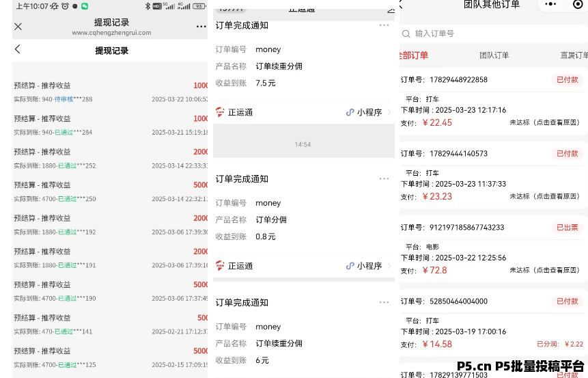Switch to the 直属订单 tab
Image resolution: width=588 pixels, height=378 pixels.
[x=574, y=55]
